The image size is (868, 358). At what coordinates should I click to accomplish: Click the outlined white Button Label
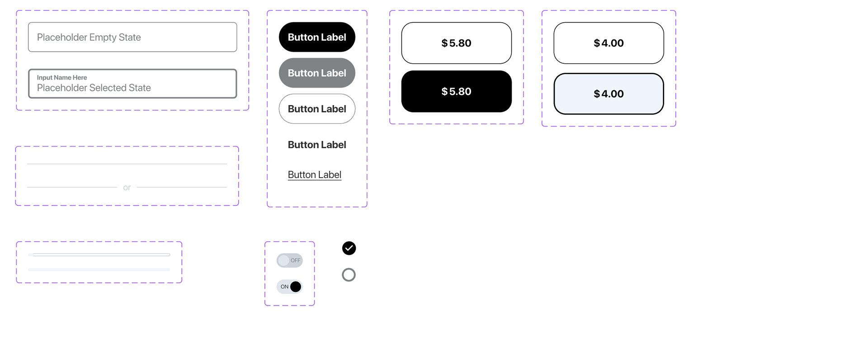[x=317, y=109]
